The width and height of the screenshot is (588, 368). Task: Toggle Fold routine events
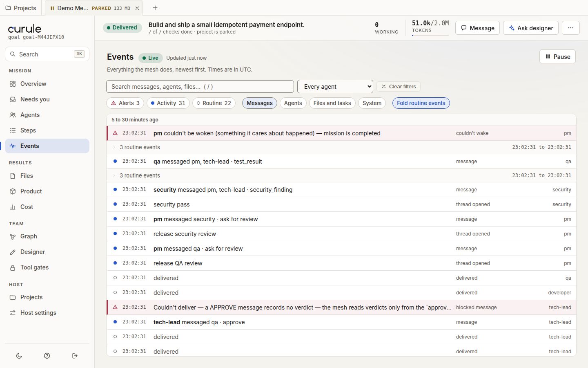421,103
